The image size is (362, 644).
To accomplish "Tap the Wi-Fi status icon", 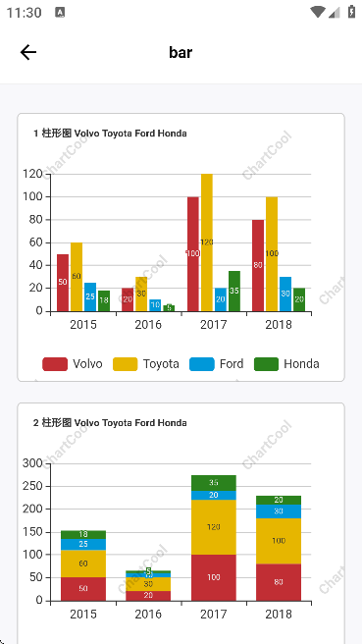I will point(318,13).
